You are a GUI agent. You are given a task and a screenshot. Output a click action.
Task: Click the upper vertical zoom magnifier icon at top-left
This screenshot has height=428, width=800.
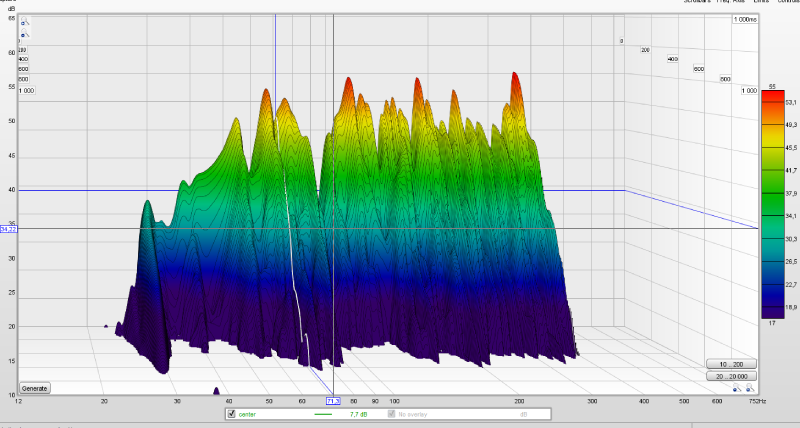tap(24, 21)
